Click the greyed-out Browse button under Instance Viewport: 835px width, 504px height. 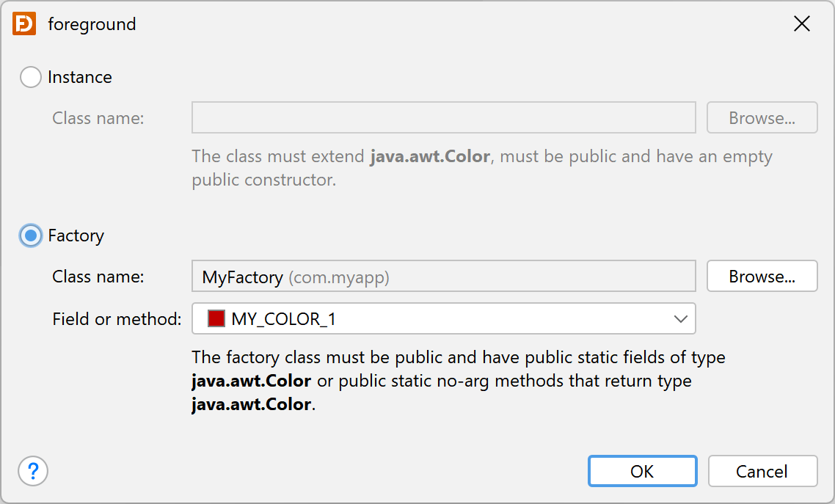[762, 117]
